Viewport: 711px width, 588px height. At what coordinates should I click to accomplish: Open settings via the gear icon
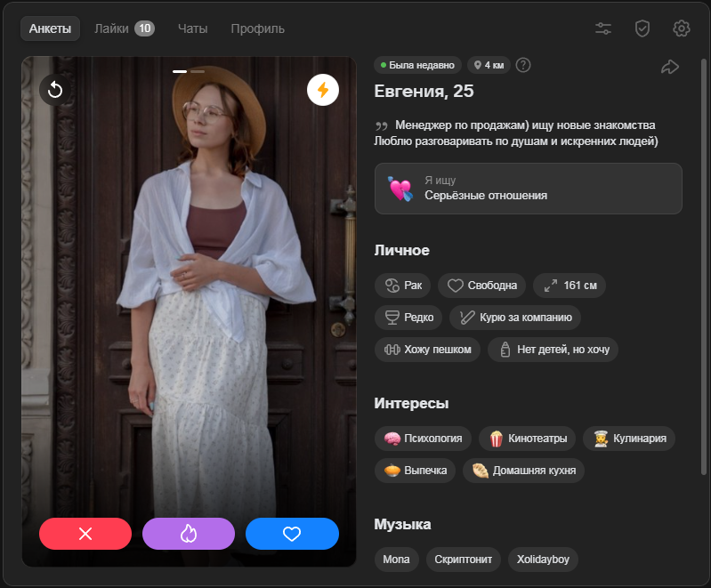[x=682, y=28]
